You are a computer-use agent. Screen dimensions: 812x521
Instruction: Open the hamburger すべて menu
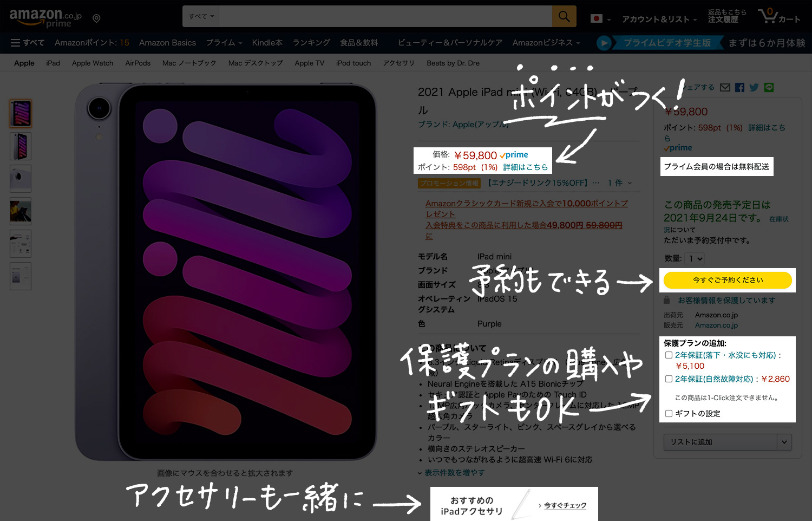point(28,42)
